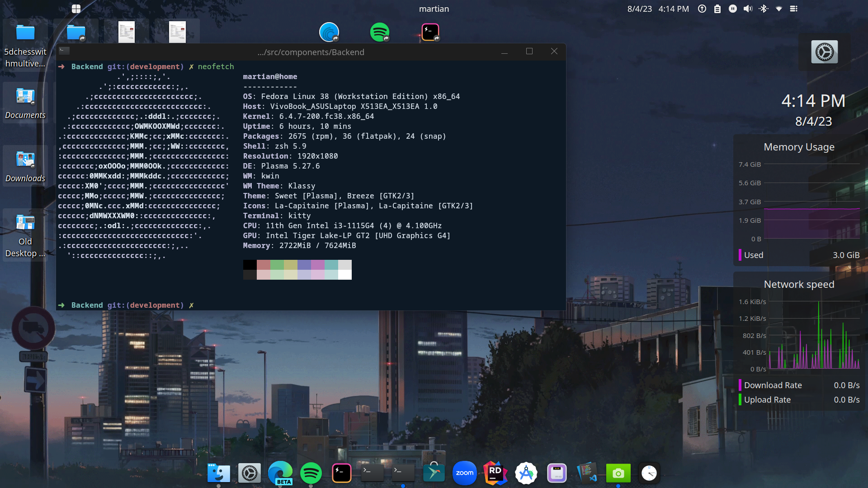
Task: Open the green screenshot camera app in dock
Action: (618, 473)
